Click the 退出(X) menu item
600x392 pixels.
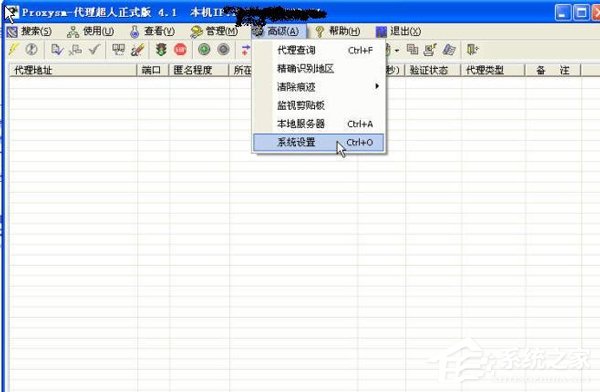(398, 31)
